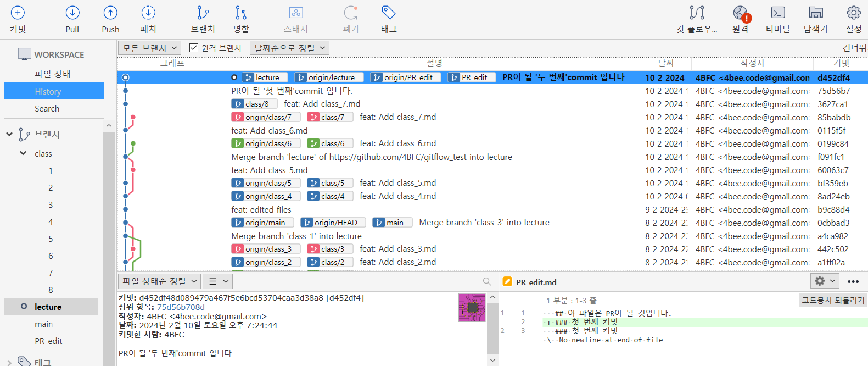Click the Stash (스태시) toolbar icon
The image size is (868, 366).
click(296, 13)
